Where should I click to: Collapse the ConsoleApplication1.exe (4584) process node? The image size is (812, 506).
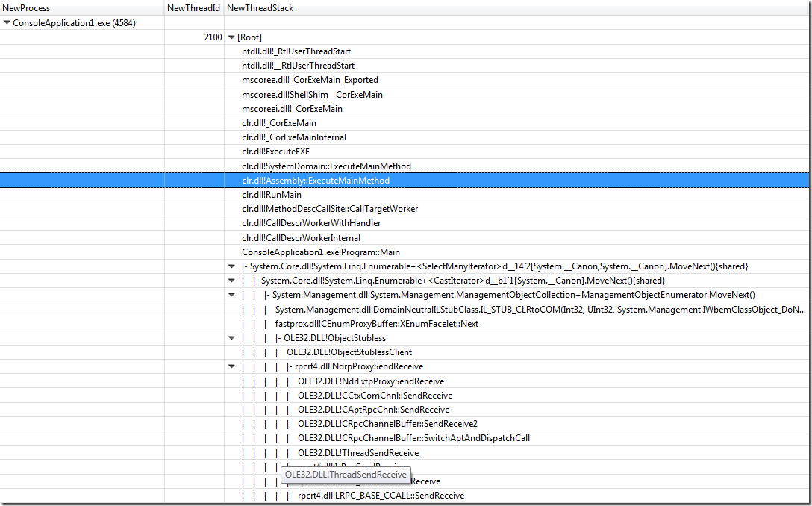tap(7, 23)
